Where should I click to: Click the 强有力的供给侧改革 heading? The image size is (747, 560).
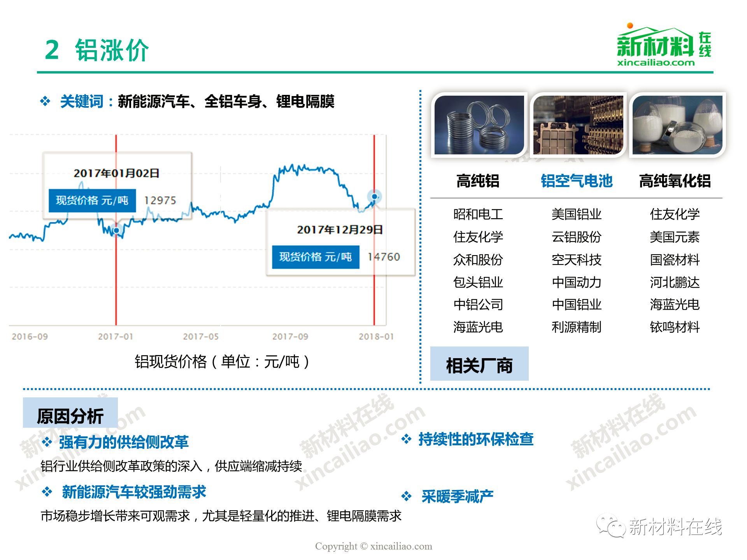point(124,442)
